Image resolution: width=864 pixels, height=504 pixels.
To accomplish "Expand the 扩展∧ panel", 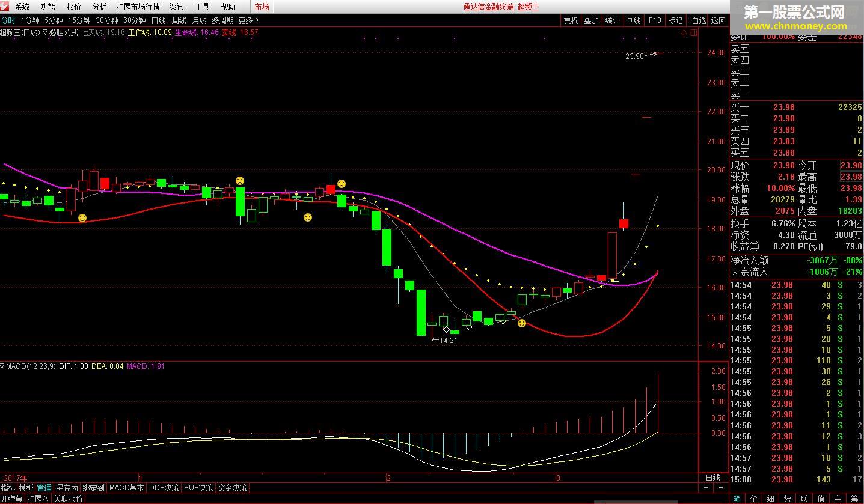I will (x=38, y=499).
